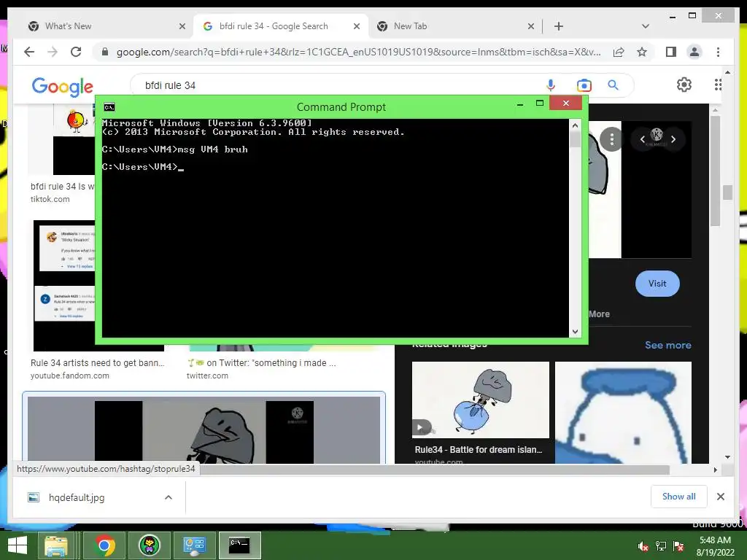Screen dimensions: 747x560
Task: Click the tiktok.com source text
Action: 50,199
